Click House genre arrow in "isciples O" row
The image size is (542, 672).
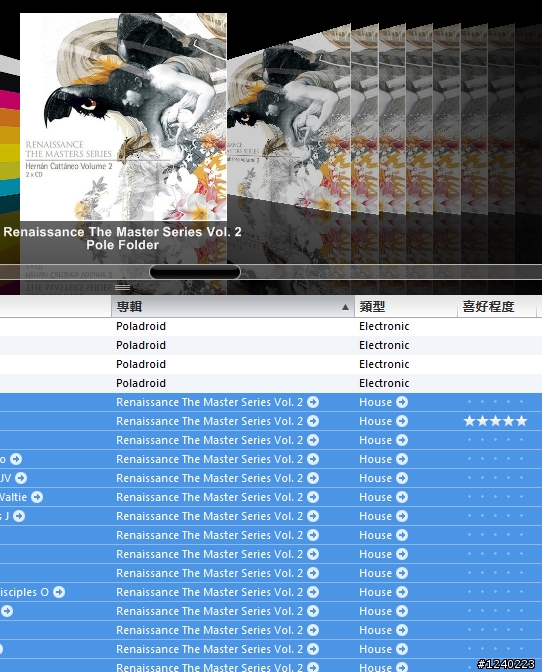pos(401,592)
